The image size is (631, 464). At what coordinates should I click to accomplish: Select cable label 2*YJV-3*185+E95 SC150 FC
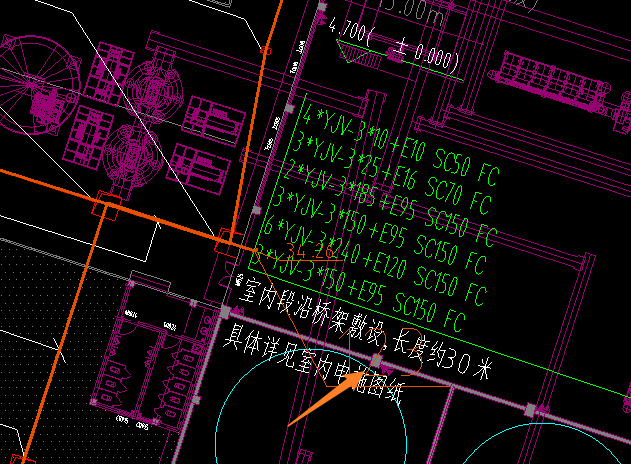390,204
